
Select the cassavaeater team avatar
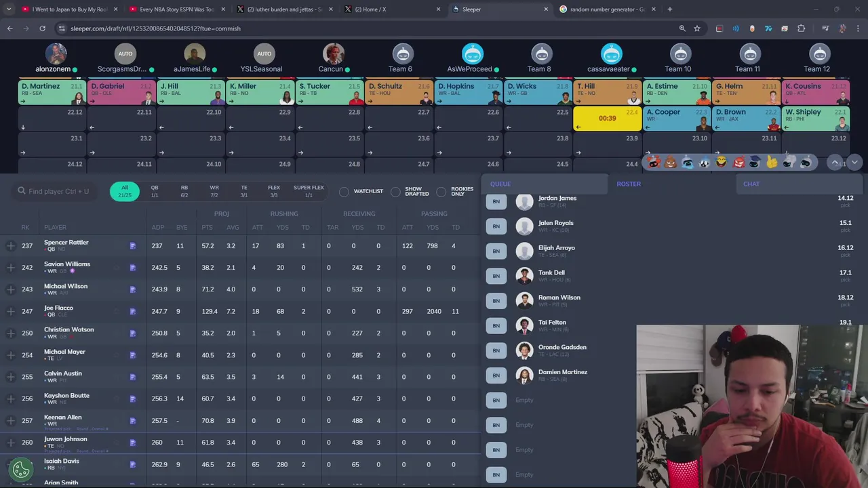(611, 54)
